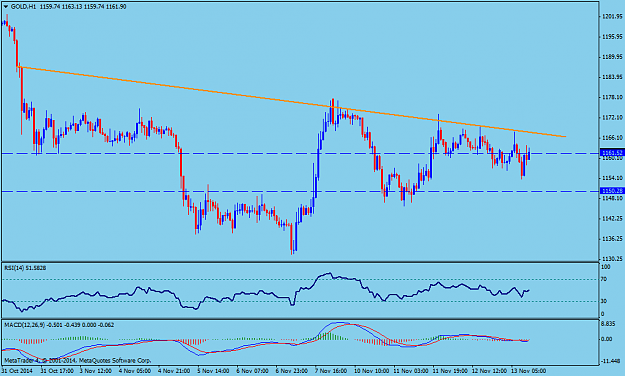
Task: Click the 11 Nov 19:00 time label
Action: point(450,371)
